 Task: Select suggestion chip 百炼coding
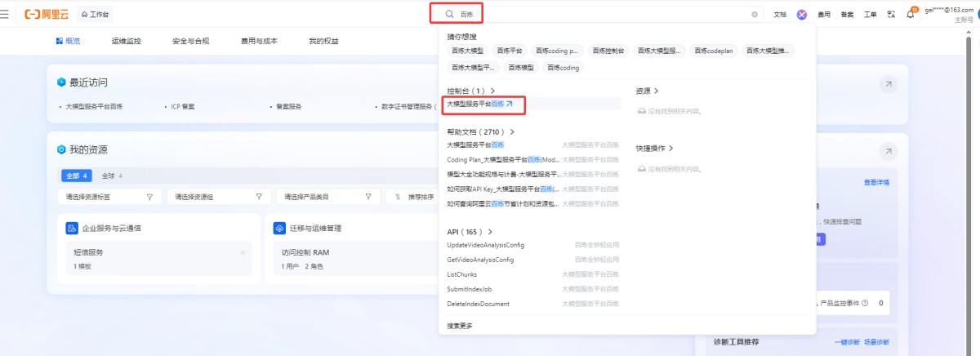pyautogui.click(x=563, y=68)
